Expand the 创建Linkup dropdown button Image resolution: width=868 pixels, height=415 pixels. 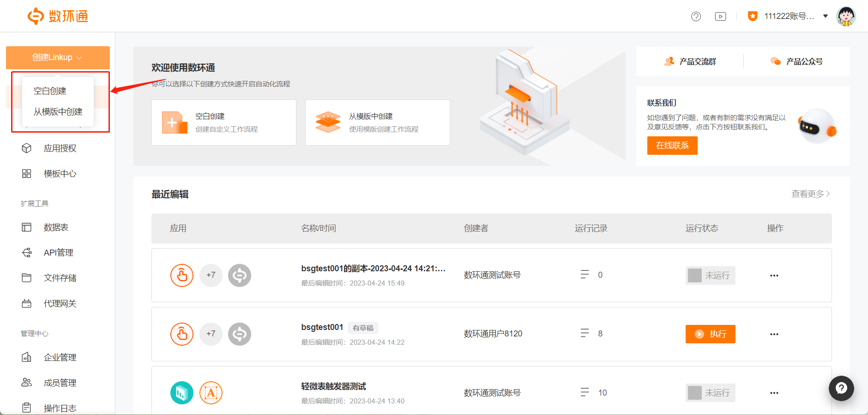point(58,57)
